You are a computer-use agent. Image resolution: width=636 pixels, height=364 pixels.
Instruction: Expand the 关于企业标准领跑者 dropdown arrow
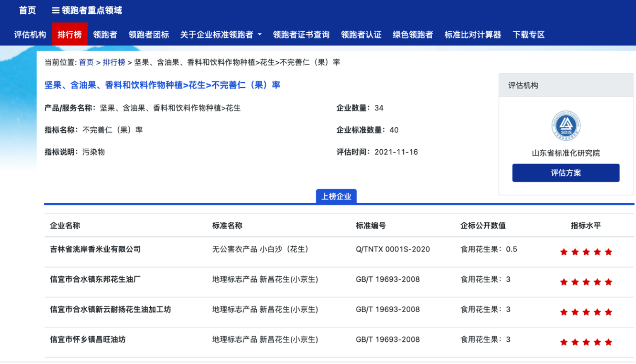tap(260, 35)
